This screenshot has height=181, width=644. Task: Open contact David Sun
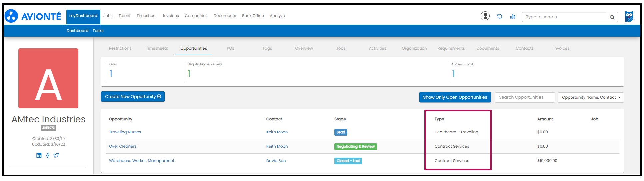pyautogui.click(x=276, y=161)
